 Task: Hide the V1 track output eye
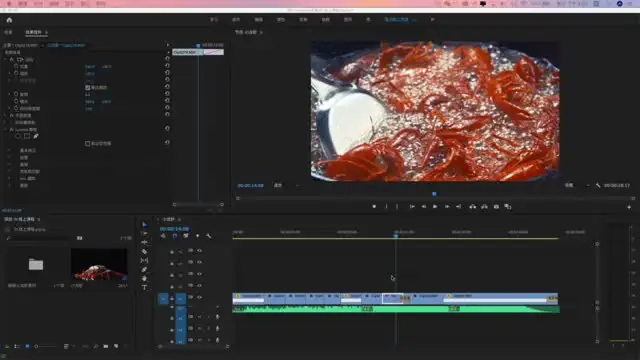click(200, 297)
